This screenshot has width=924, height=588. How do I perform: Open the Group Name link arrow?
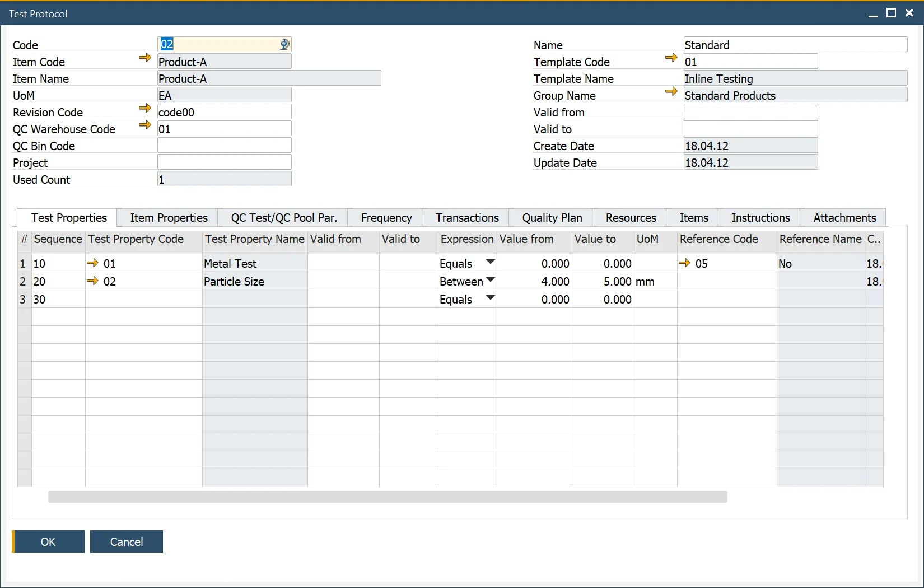click(671, 91)
